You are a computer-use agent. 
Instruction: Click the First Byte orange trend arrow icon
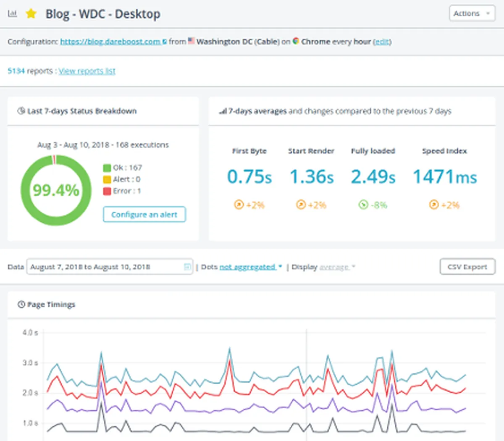point(239,205)
